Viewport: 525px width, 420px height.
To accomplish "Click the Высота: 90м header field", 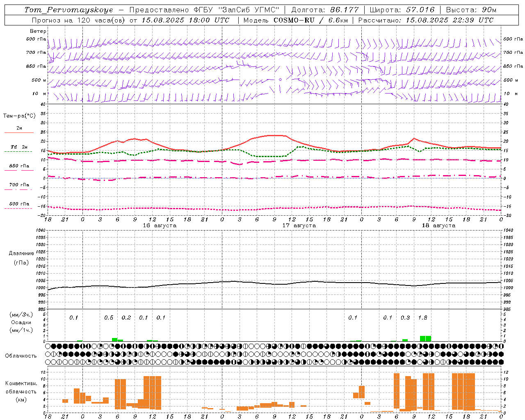I will pos(471,10).
